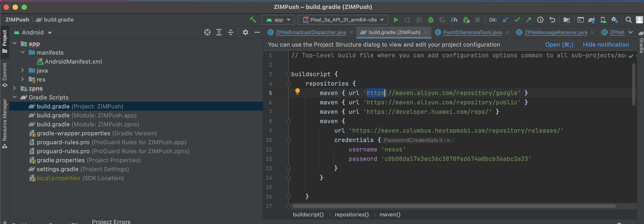644x224 pixels.
Task: Open the Pixel_3a device selector dropdown
Action: [343, 20]
